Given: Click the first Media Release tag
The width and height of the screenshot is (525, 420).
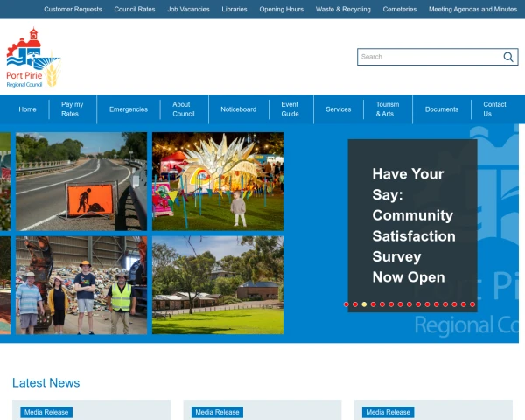Looking at the screenshot, I should coord(47,412).
